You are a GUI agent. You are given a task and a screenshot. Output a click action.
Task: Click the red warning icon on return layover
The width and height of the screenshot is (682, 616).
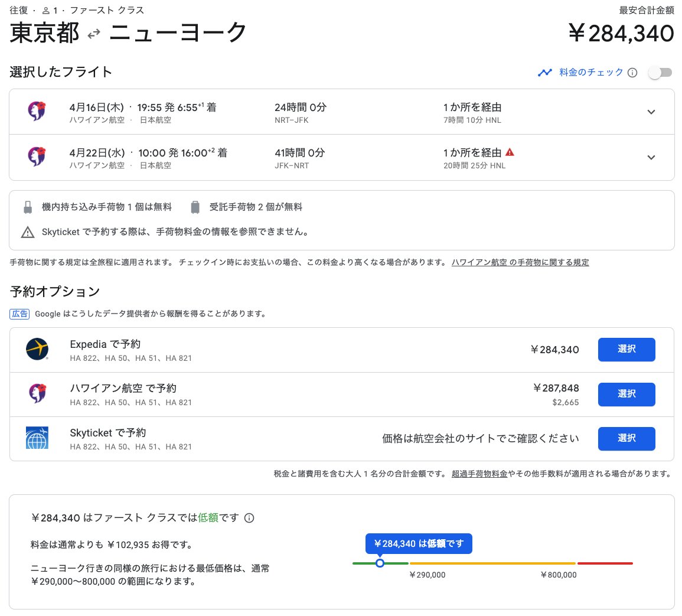click(510, 152)
